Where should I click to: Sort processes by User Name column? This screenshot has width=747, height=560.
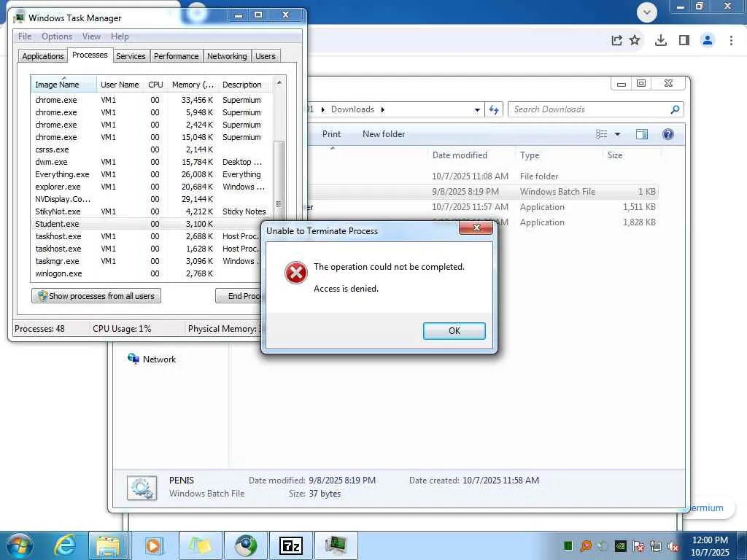point(120,85)
